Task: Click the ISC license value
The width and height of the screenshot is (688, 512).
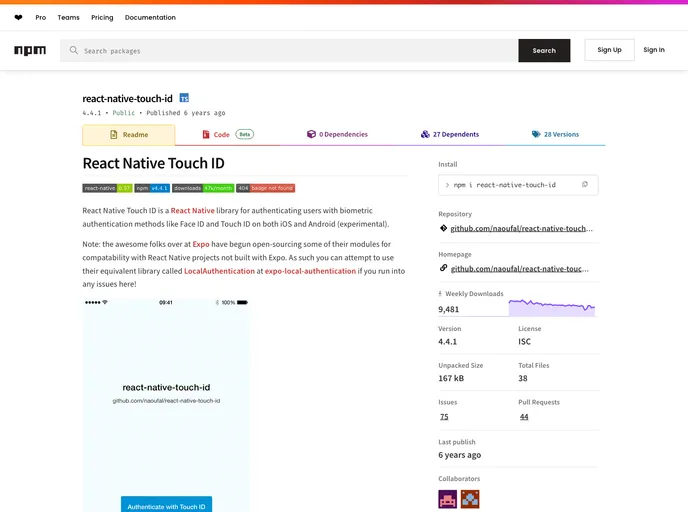Action: (524, 341)
